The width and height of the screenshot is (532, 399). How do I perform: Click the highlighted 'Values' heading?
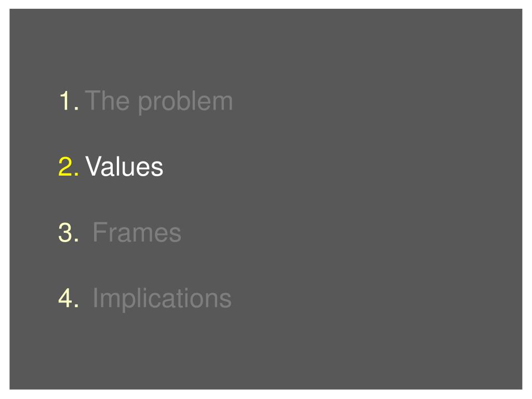tap(124, 167)
